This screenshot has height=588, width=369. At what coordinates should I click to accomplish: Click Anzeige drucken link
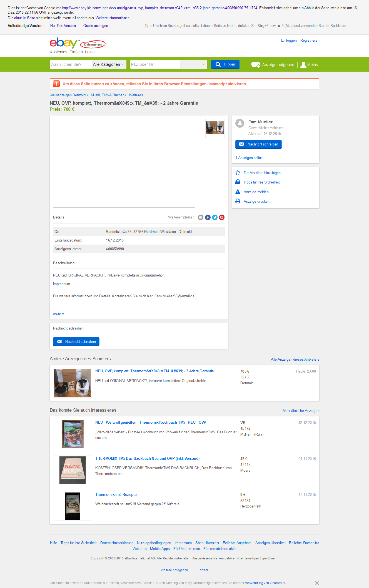[256, 202]
